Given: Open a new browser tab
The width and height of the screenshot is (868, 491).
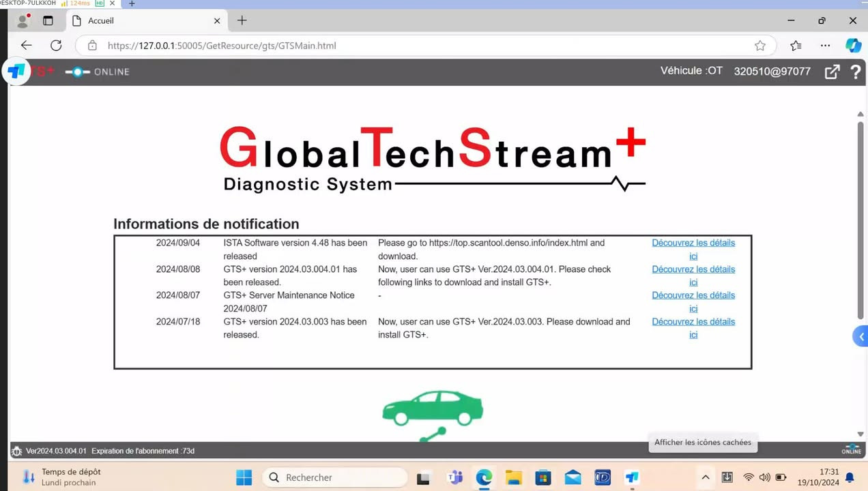Looking at the screenshot, I should (x=241, y=20).
